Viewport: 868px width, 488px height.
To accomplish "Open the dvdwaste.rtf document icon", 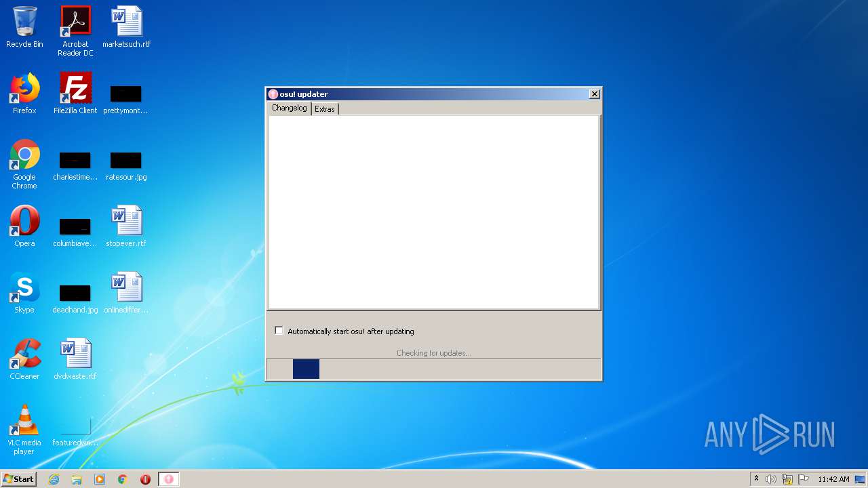I will (75, 359).
